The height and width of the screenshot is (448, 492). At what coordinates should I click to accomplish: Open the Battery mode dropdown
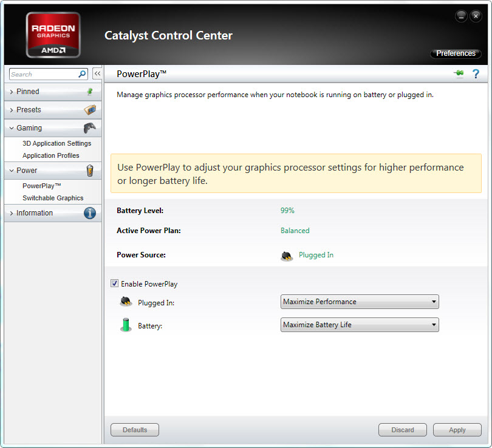[x=360, y=325]
